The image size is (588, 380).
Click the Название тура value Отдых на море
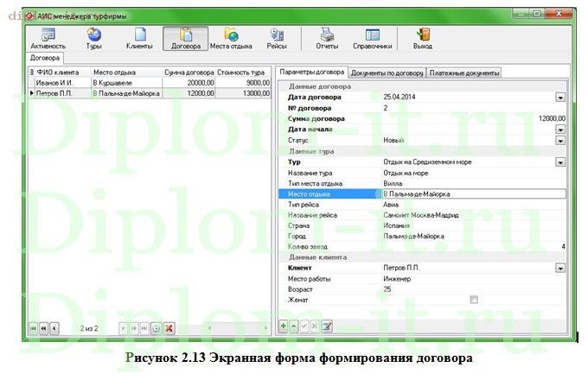coord(406,173)
